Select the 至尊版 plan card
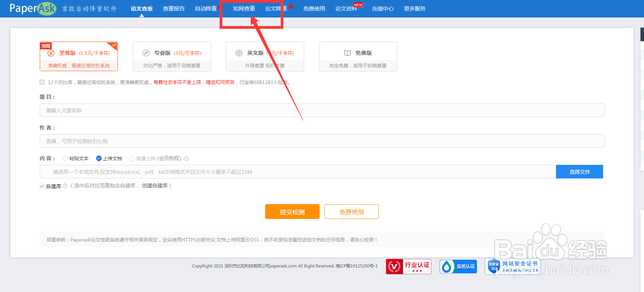 (79, 56)
